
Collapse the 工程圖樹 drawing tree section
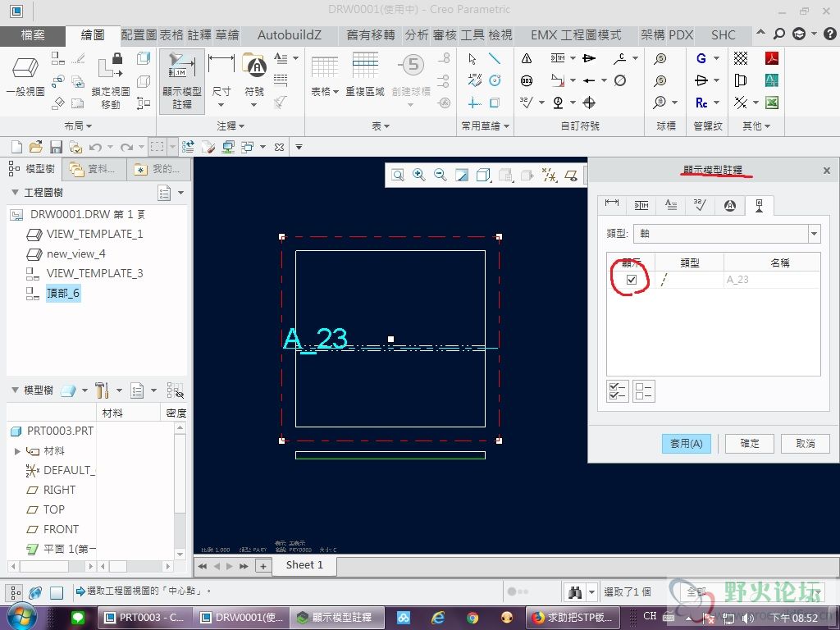click(x=15, y=192)
